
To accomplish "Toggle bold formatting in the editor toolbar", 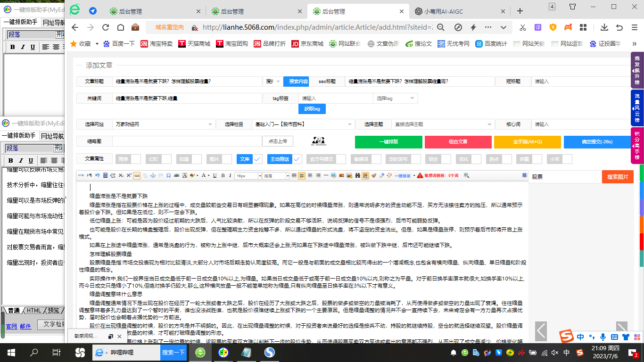I will coord(223,175).
